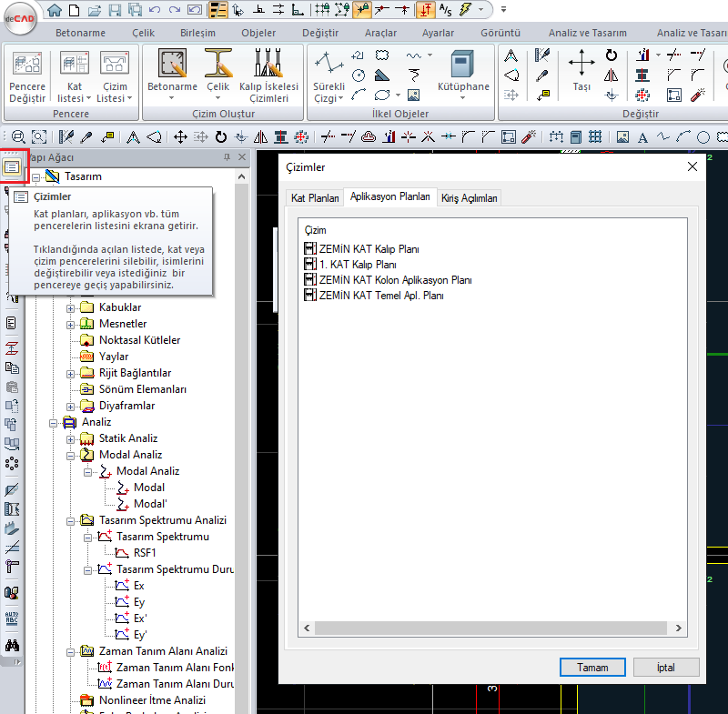
Task: Click the deCAD application logo button
Action: [x=19, y=18]
